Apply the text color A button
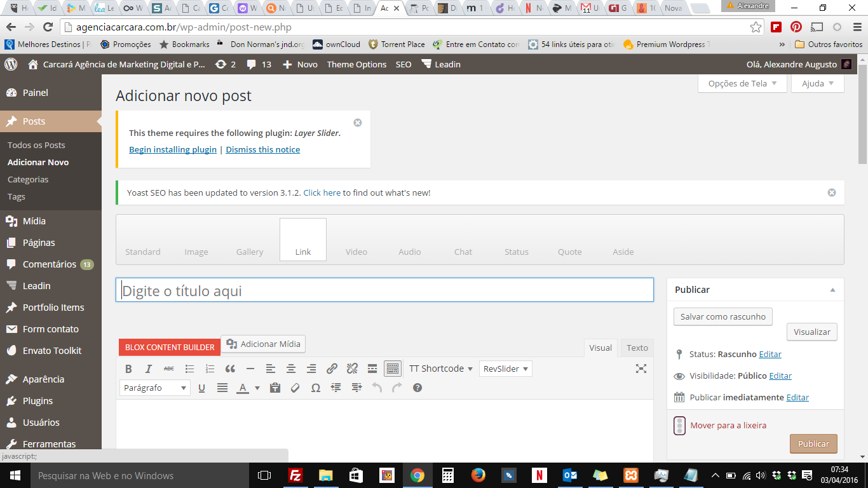The width and height of the screenshot is (868, 488). 242,388
